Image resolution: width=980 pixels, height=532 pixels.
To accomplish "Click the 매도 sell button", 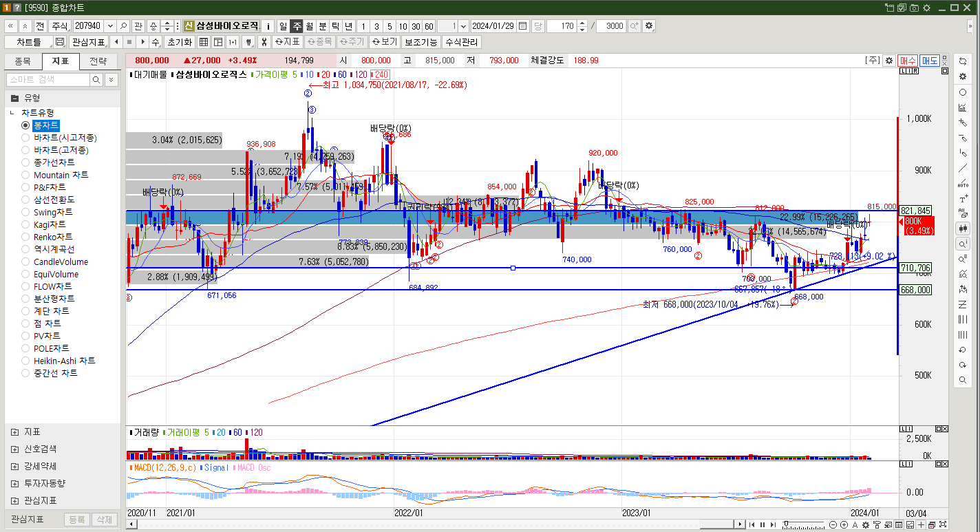I will [x=930, y=60].
